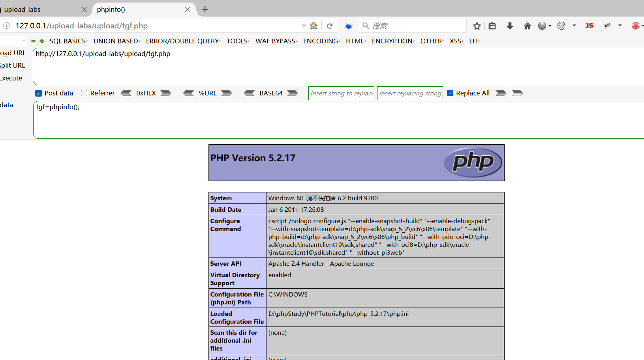This screenshot has width=644, height=360.
Task: Click the site info icon in address bar
Action: click(6, 26)
